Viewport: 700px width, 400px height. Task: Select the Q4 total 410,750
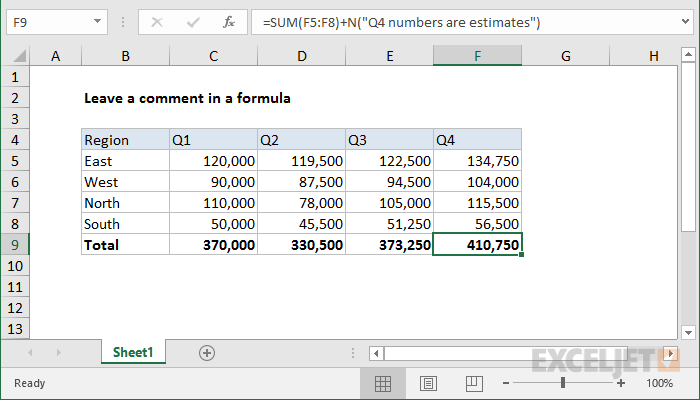(x=477, y=245)
